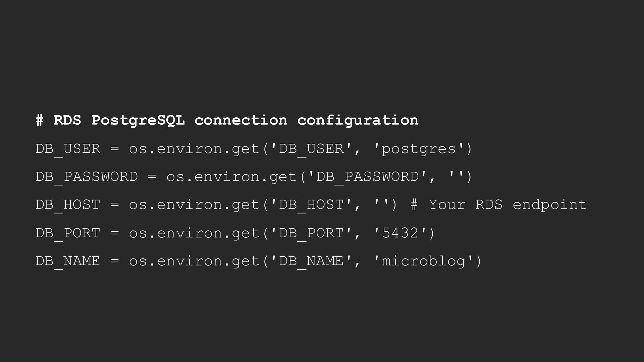Click the DB_PASSWORD variable at line start
The image size is (644, 362).
pyautogui.click(x=87, y=177)
